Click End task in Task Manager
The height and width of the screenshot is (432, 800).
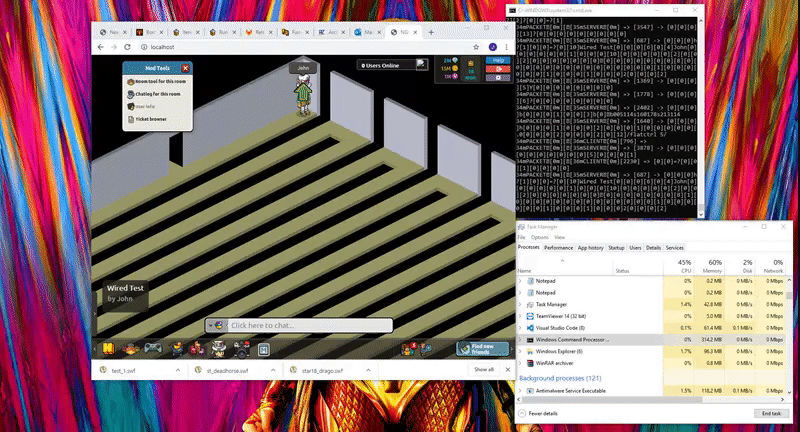tap(771, 414)
